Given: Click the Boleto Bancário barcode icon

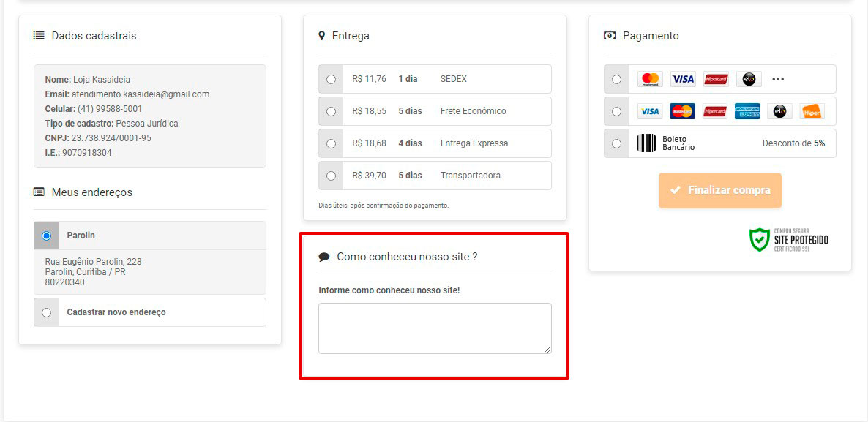Looking at the screenshot, I should 646,143.
